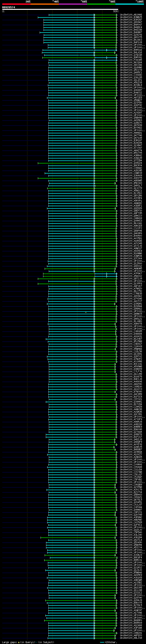Open hit UniRef100_Q8SXT5
The height and width of the screenshot is (644, 146).
pos(131,37)
